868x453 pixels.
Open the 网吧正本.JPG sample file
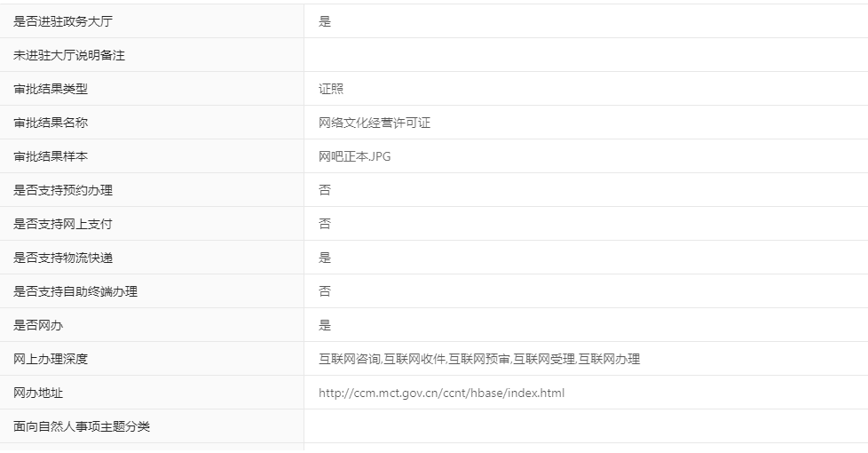point(354,156)
